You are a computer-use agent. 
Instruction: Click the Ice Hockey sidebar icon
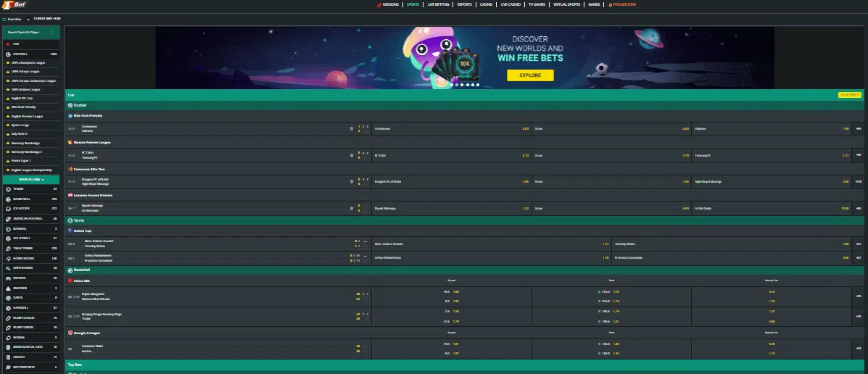[x=8, y=209]
